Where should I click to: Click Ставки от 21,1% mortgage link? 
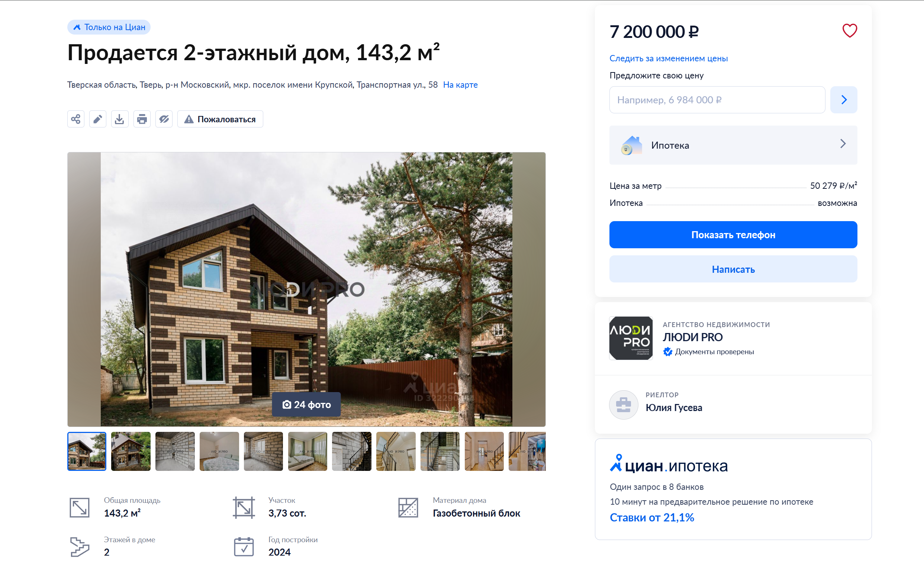pos(651,518)
